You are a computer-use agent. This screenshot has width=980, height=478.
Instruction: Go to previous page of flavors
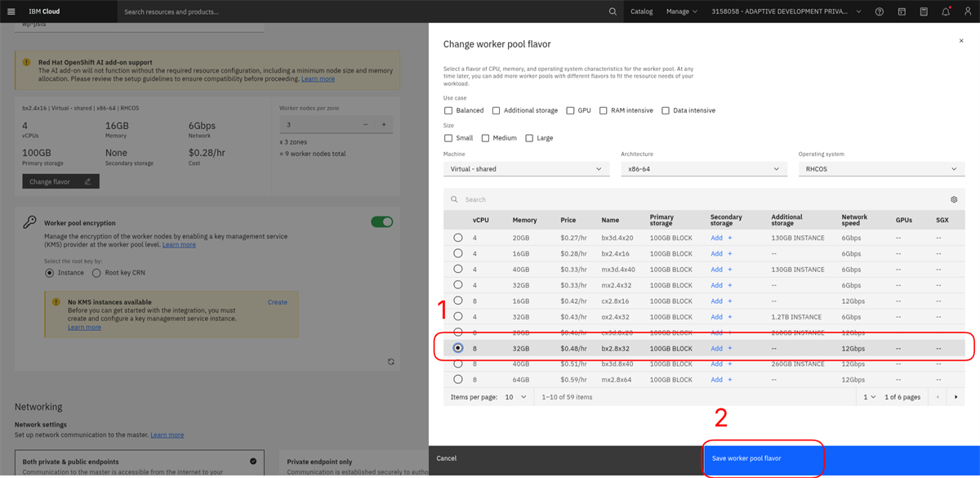938,397
